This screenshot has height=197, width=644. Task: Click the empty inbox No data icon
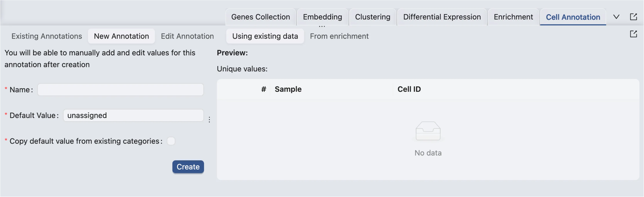point(428,131)
